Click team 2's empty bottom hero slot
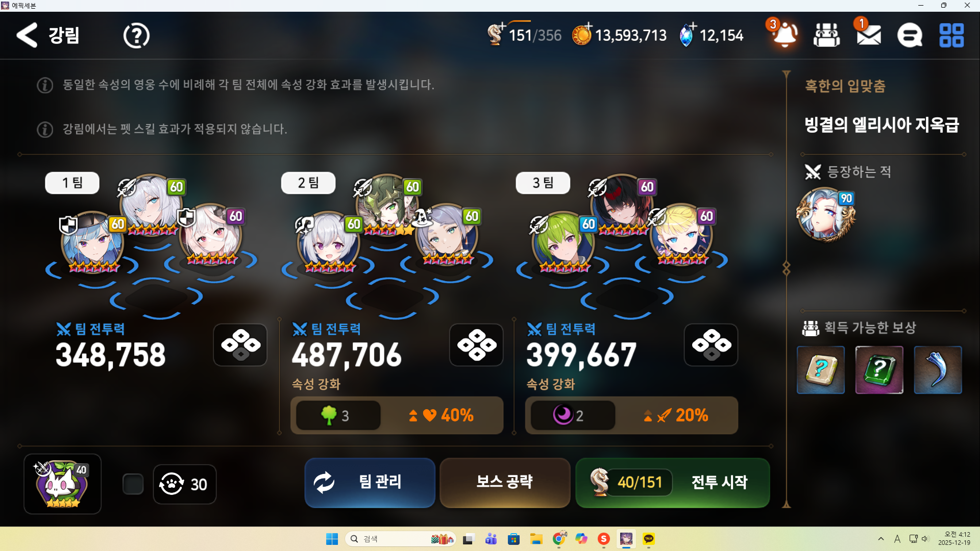This screenshot has width=980, height=551. click(x=392, y=298)
